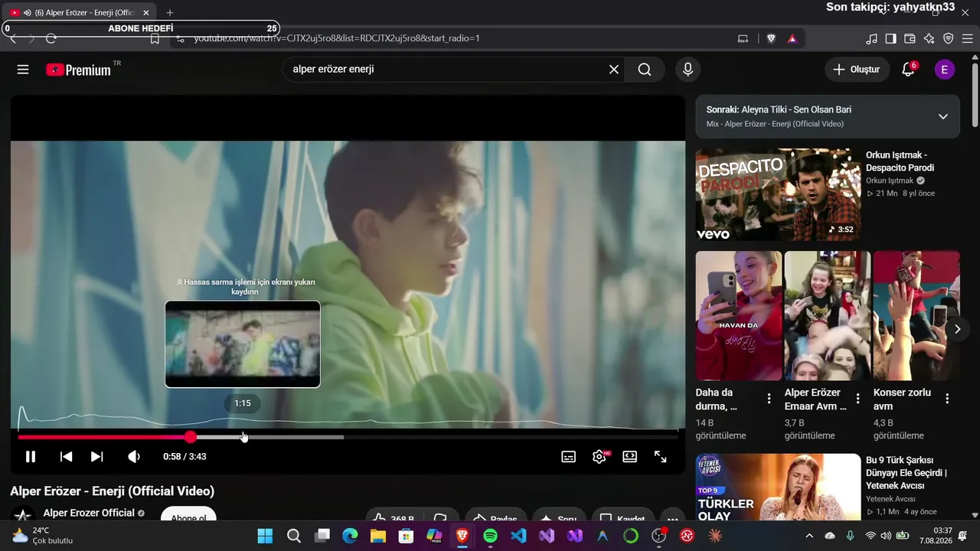Image resolution: width=980 pixels, height=551 pixels.
Task: Open the Alper Erozer Official channel avatar
Action: click(x=23, y=514)
